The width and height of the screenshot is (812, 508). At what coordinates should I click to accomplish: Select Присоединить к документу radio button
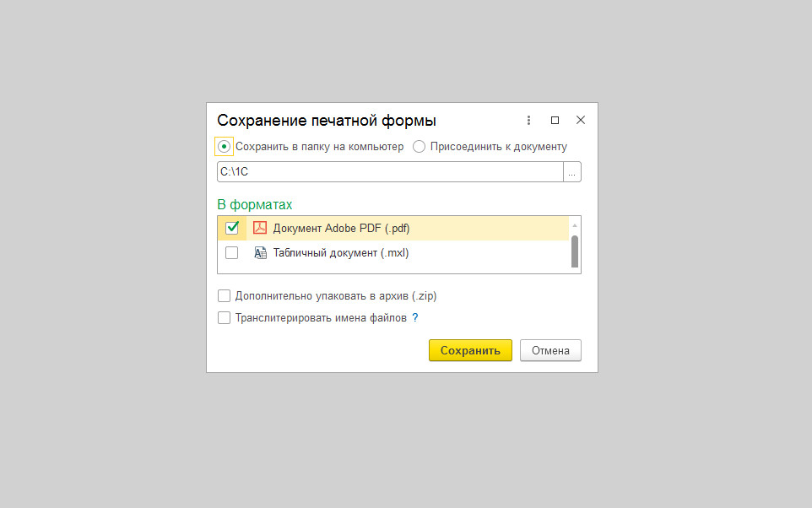(420, 147)
